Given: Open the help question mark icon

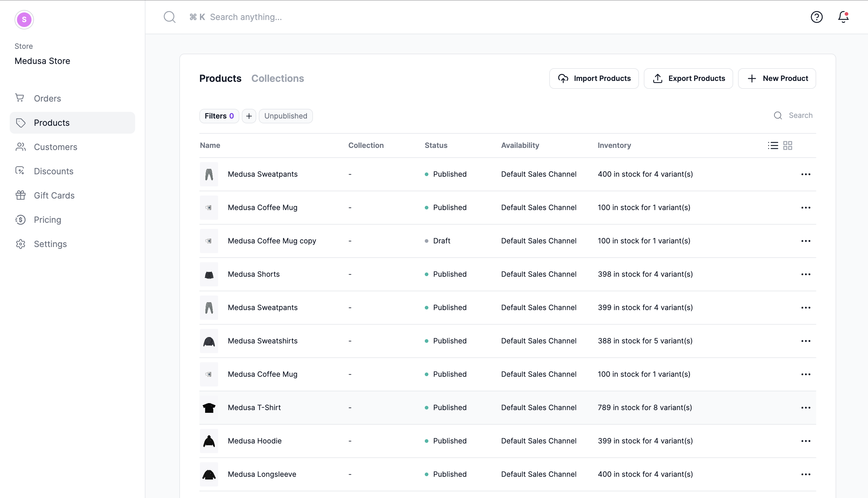Looking at the screenshot, I should coord(816,17).
